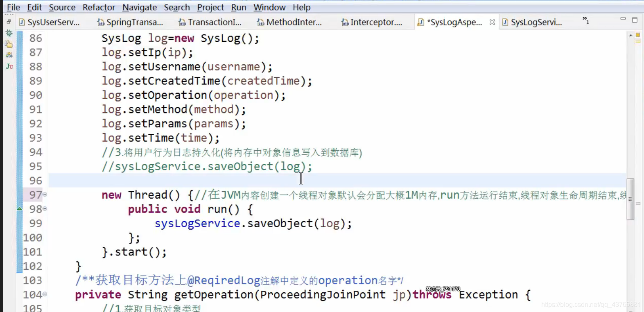644x312 pixels.
Task: Open the bug-shaped fast view icon
Action: (9, 33)
